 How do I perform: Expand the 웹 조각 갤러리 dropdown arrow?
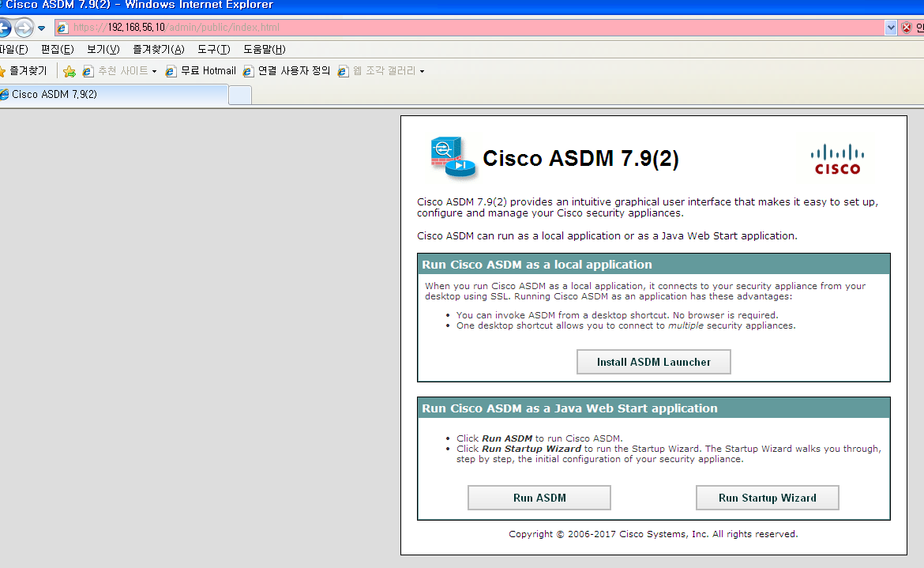pyautogui.click(x=422, y=71)
